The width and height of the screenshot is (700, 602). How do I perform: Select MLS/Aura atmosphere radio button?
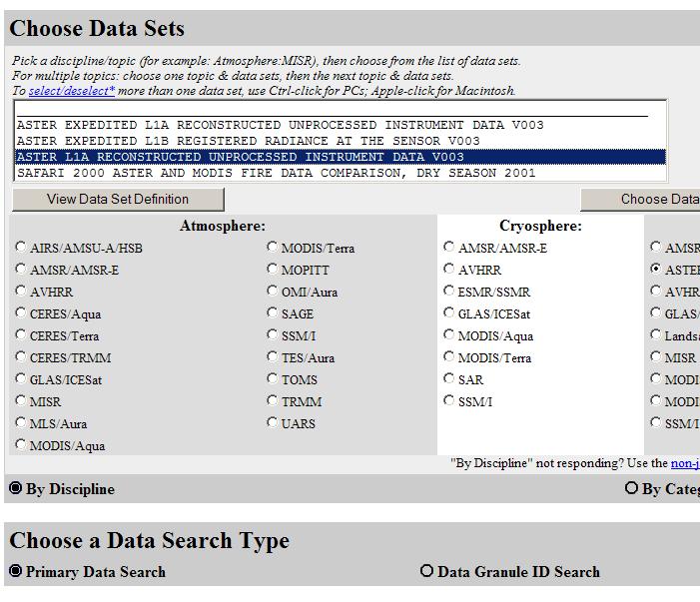pyautogui.click(x=21, y=423)
